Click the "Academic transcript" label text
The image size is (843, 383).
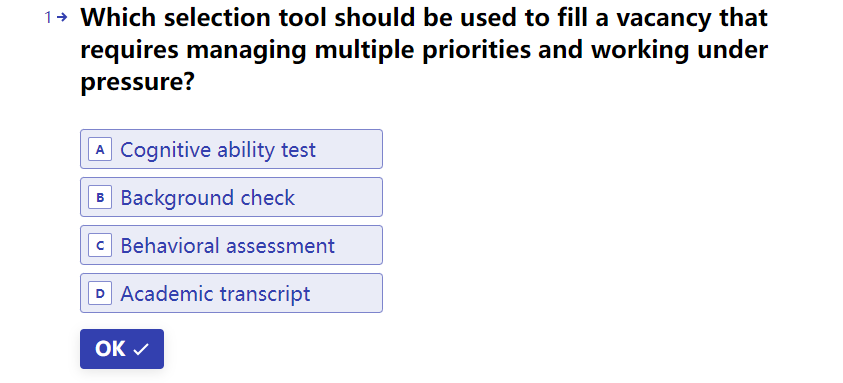coord(215,294)
